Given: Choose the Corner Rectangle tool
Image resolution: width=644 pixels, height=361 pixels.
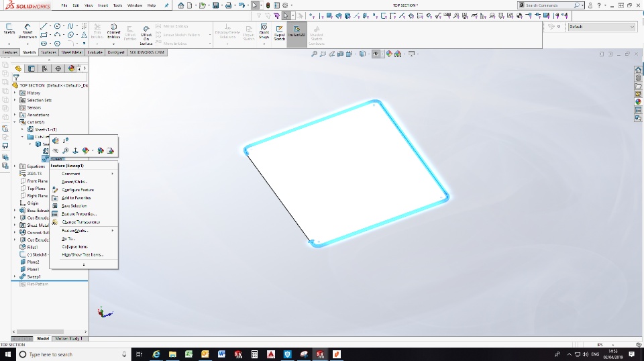Looking at the screenshot, I should pos(44,35).
